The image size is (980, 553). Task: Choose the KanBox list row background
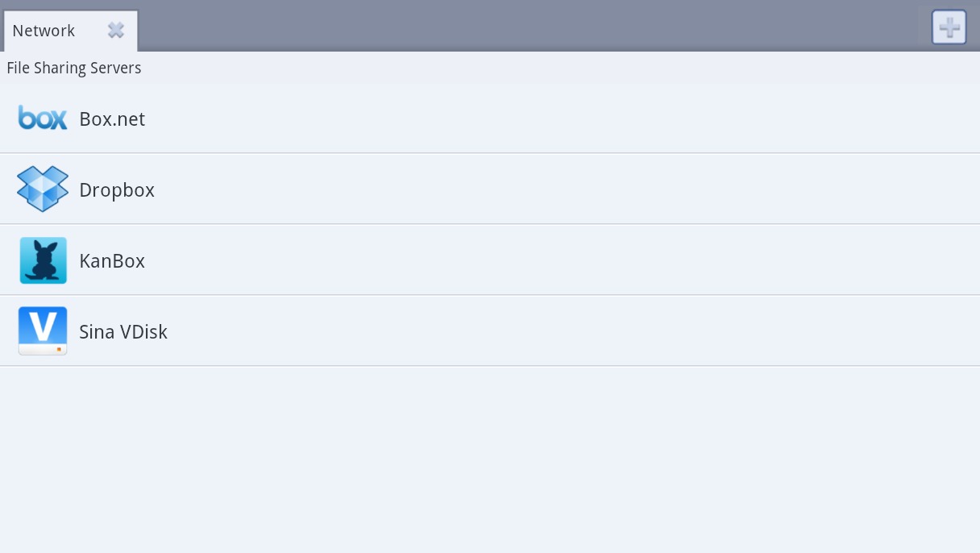pyautogui.click(x=564, y=260)
